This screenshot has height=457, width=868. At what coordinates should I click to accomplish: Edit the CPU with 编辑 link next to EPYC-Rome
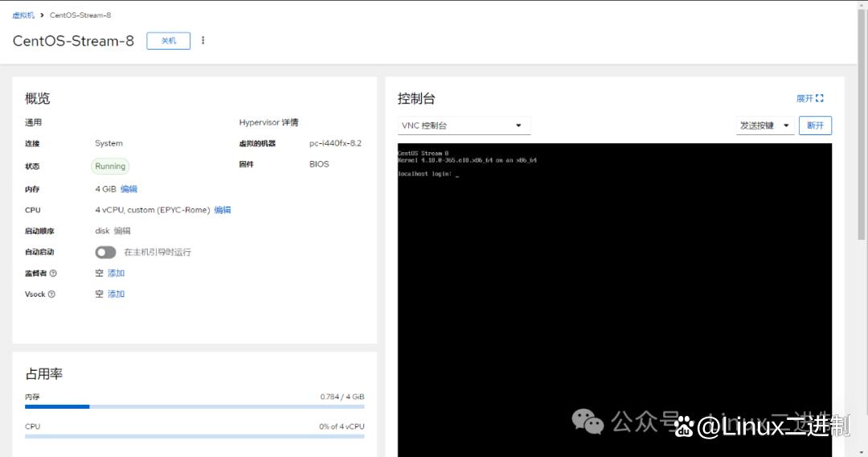[x=223, y=210]
